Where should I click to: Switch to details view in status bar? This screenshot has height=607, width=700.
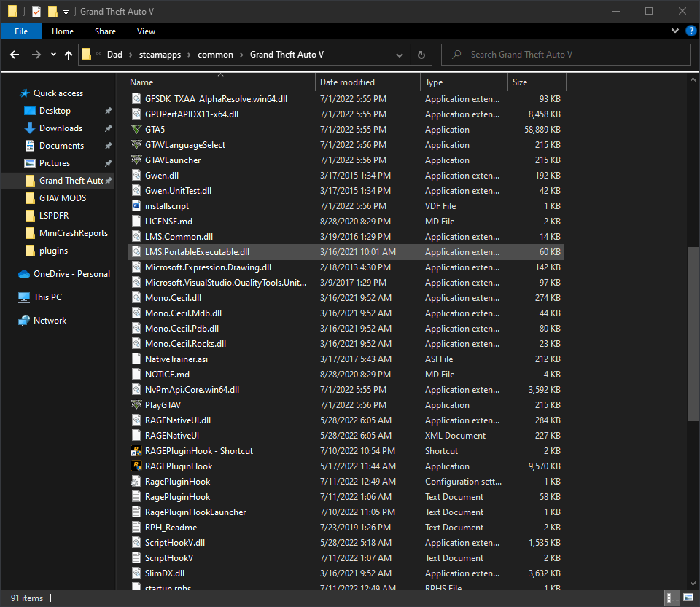click(x=669, y=598)
